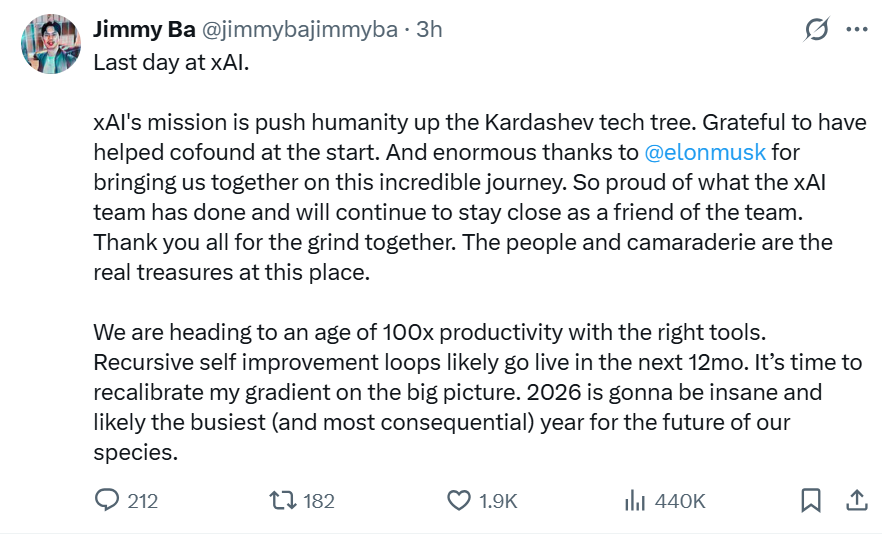Screen dimensions: 882x534
Task: Open the view analytics bar chart icon
Action: pos(634,500)
